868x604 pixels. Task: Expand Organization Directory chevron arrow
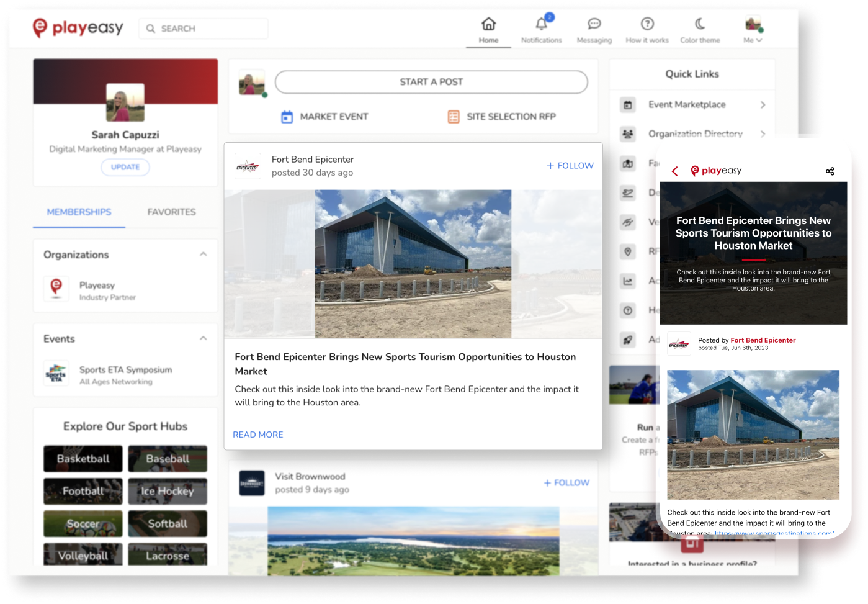(763, 133)
